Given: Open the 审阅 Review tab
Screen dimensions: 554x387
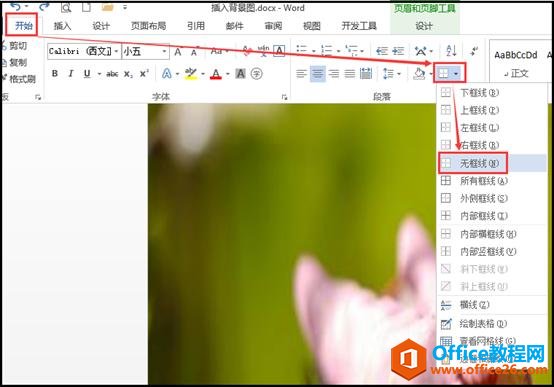Looking at the screenshot, I should pos(273,26).
